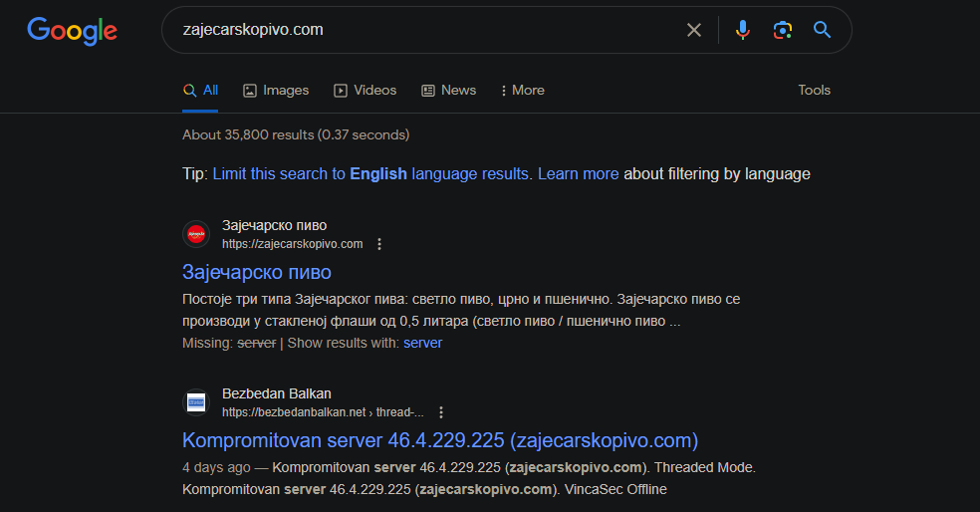The image size is (980, 512).
Task: Click the Google logo
Action: tap(72, 31)
